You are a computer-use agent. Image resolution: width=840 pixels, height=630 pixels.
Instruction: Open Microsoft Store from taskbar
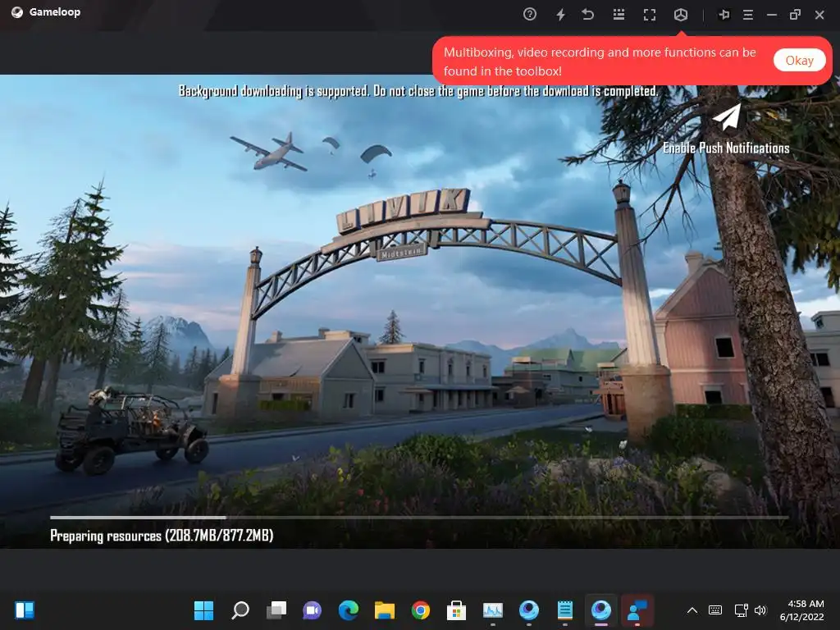pos(456,610)
